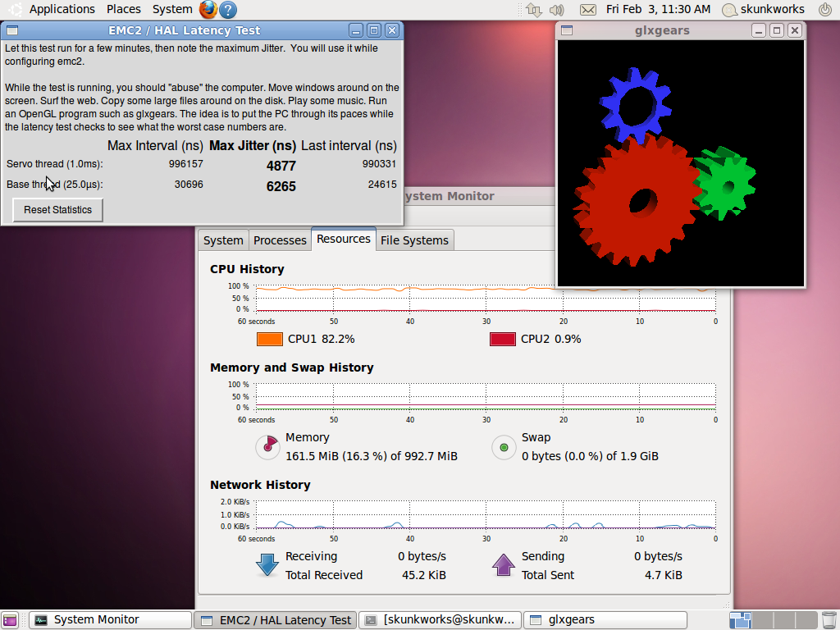Click the Reset Statistics button
840x630 pixels.
58,210
